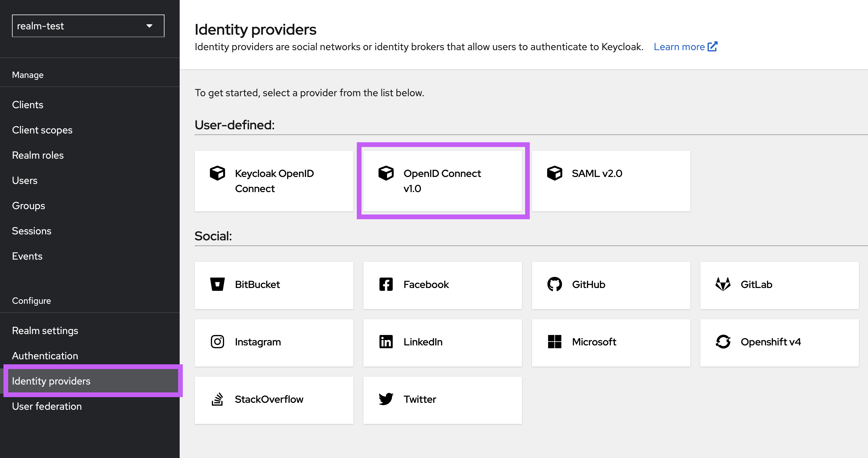This screenshot has height=458, width=868.
Task: Choose the SAML v2.0 provider card
Action: point(611,181)
